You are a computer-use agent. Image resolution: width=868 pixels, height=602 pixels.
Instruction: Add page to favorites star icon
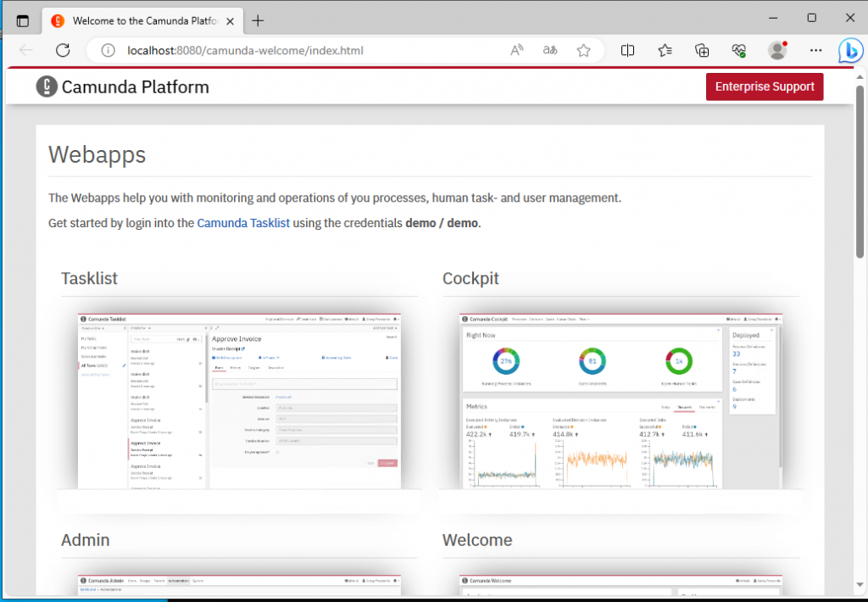(x=583, y=50)
